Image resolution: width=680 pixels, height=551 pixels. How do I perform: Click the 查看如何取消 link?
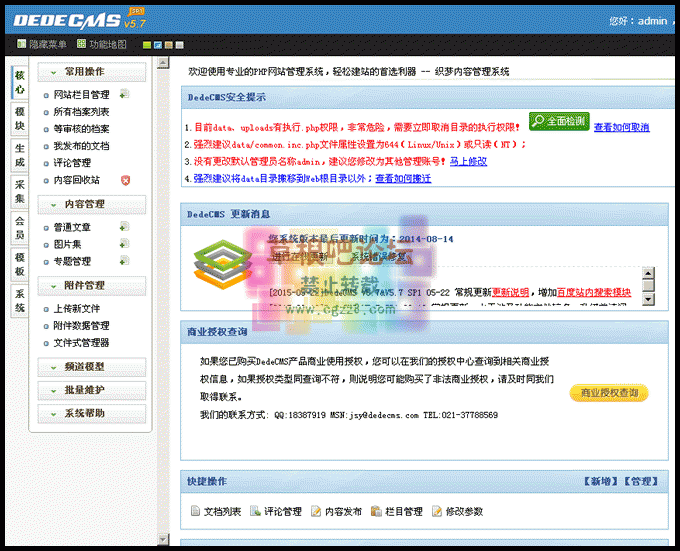click(x=621, y=127)
